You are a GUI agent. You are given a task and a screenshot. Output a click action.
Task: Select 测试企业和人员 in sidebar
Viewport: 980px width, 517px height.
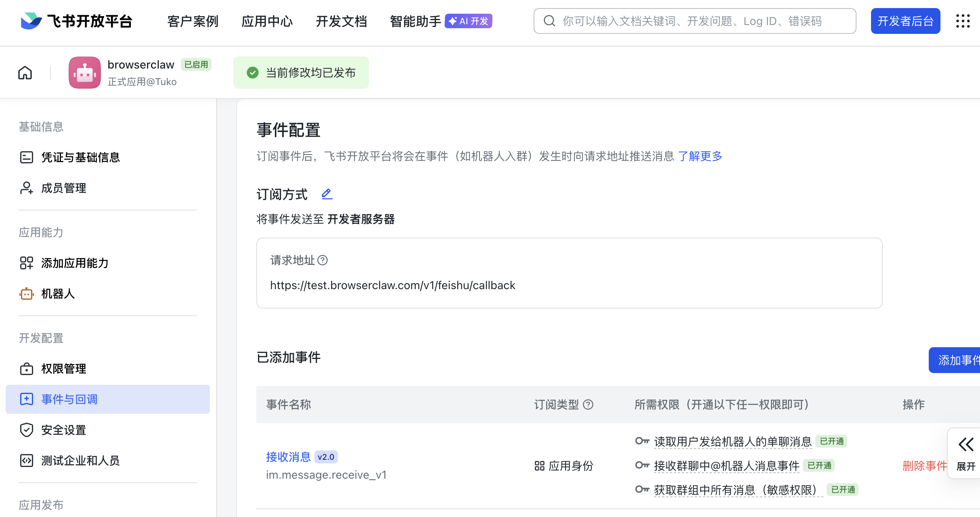click(x=108, y=461)
